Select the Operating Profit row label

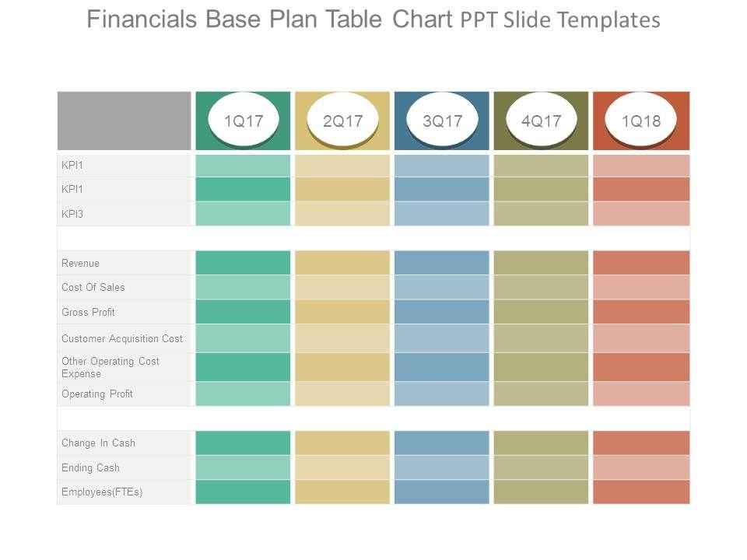[x=97, y=394]
